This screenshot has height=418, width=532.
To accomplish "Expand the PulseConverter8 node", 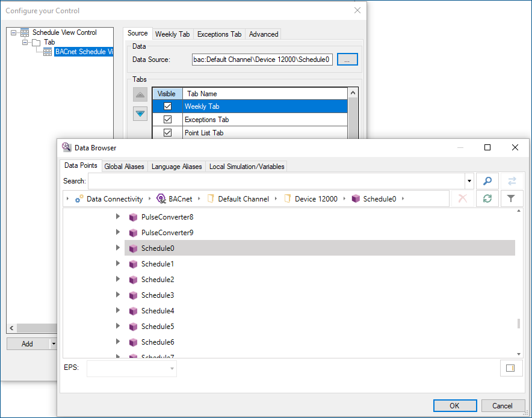I will (x=118, y=217).
